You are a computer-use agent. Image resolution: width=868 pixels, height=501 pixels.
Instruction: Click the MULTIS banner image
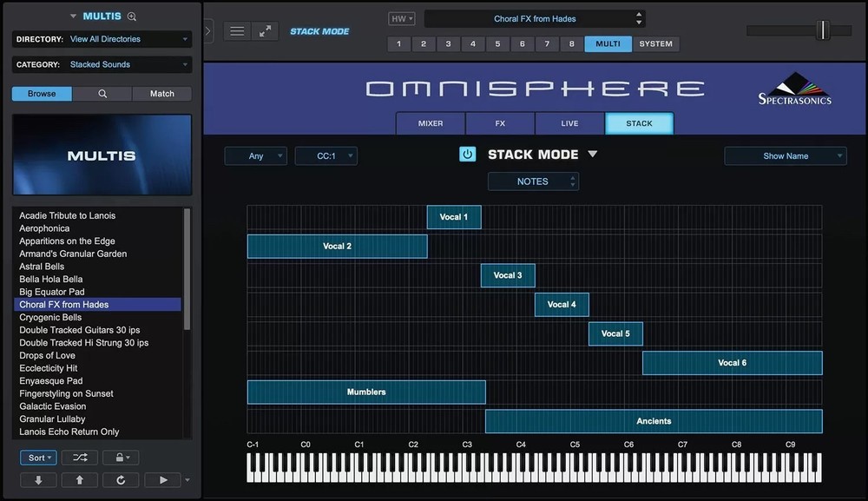click(x=102, y=155)
